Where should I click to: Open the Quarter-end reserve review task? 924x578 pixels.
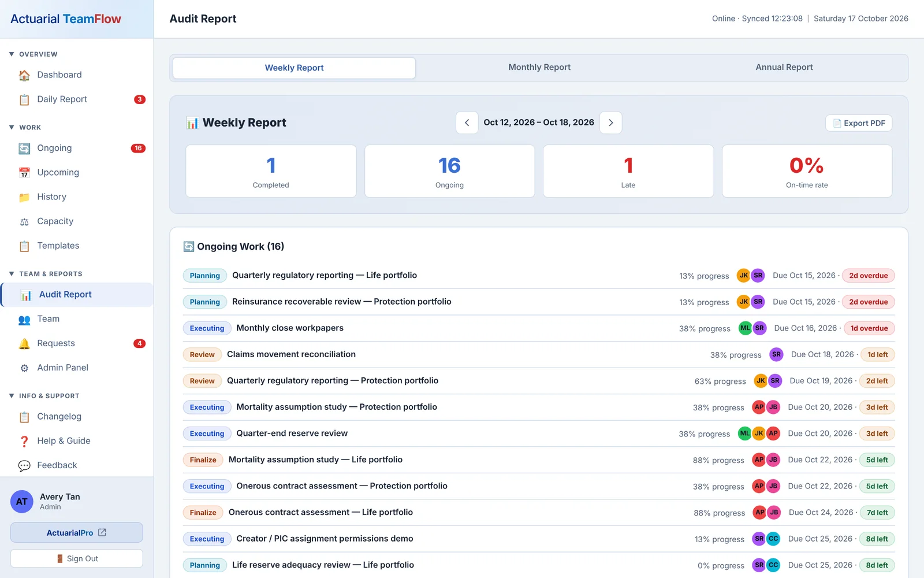tap(539, 433)
